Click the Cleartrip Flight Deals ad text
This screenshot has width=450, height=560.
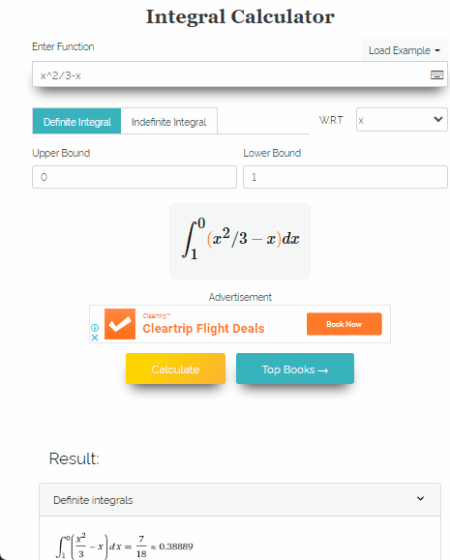pyautogui.click(x=203, y=328)
